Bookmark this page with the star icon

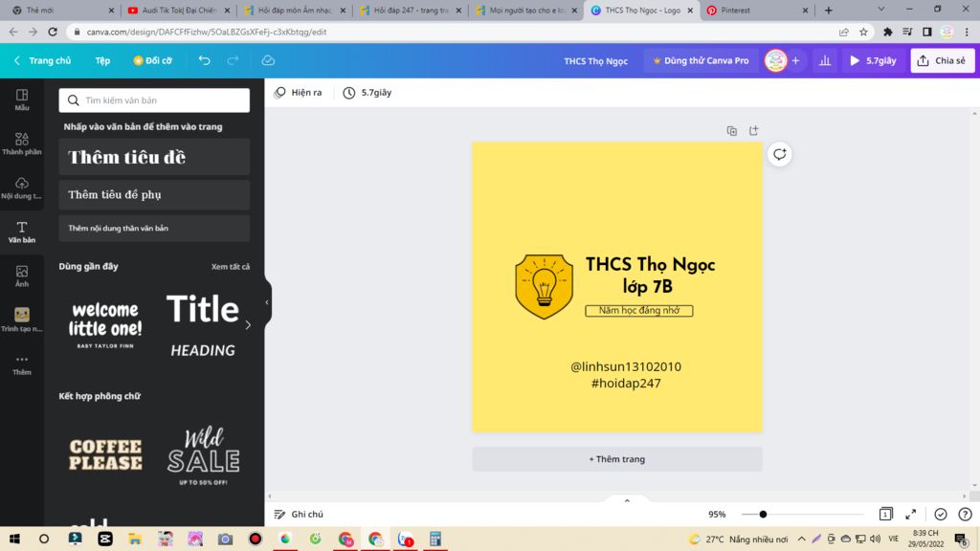click(x=863, y=32)
